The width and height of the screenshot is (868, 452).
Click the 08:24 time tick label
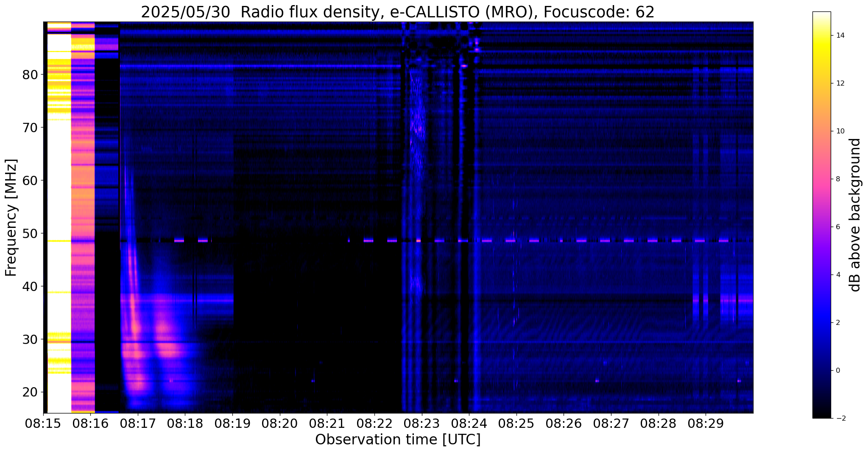pos(469,423)
